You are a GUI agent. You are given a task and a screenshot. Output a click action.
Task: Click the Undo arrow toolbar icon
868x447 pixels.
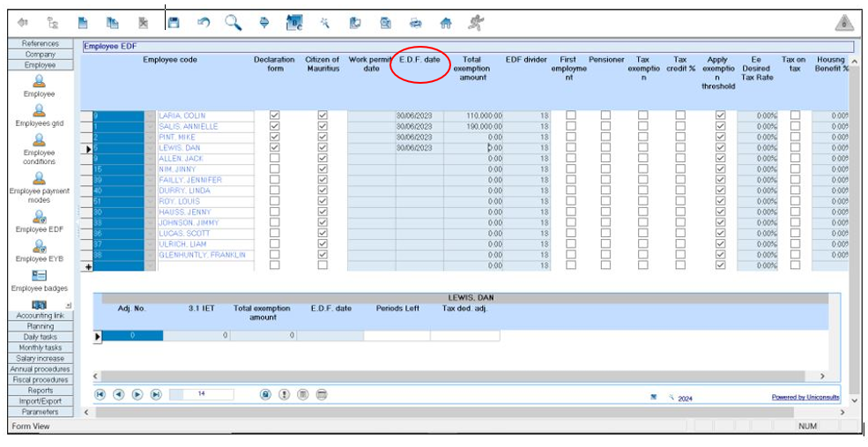coord(204,23)
